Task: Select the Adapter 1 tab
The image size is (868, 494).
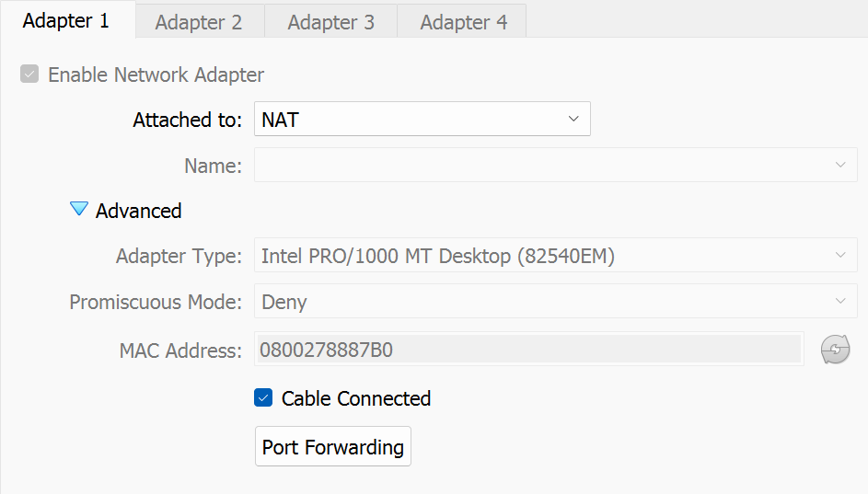Action: (x=66, y=21)
